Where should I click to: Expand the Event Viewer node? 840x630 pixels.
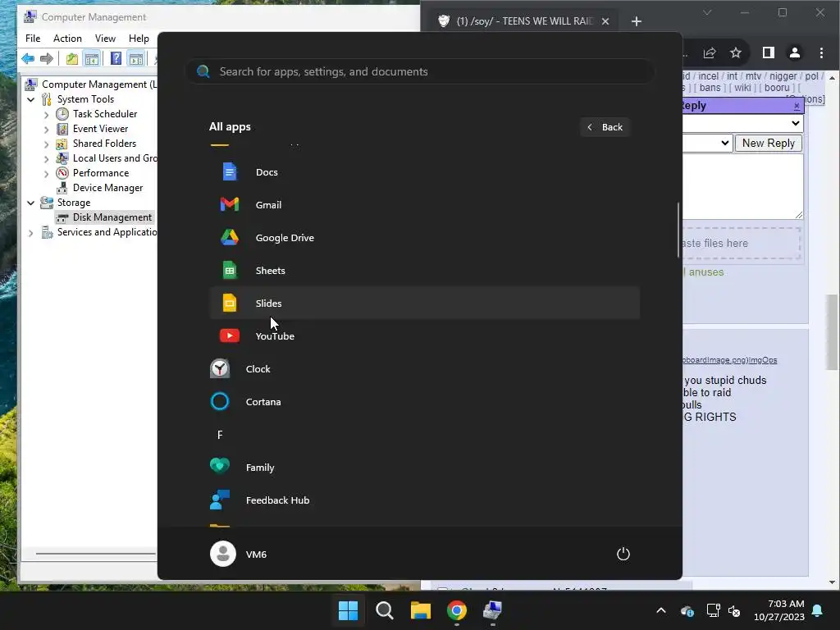46,129
